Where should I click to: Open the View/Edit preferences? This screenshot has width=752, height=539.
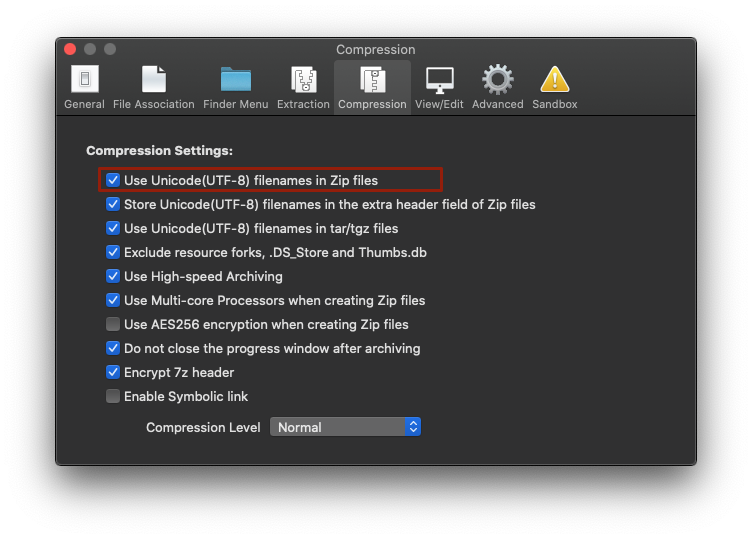coord(439,87)
